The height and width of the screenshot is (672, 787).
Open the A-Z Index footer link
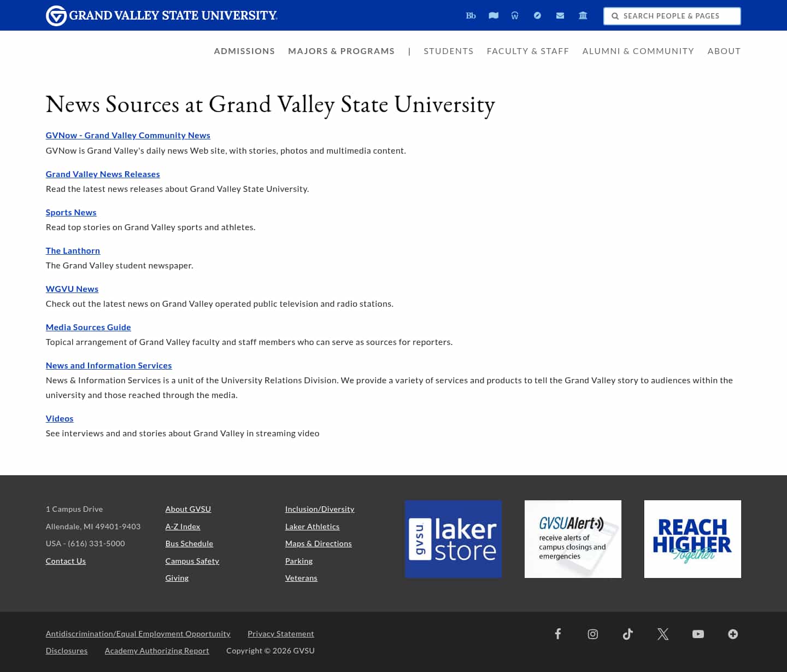tap(183, 527)
